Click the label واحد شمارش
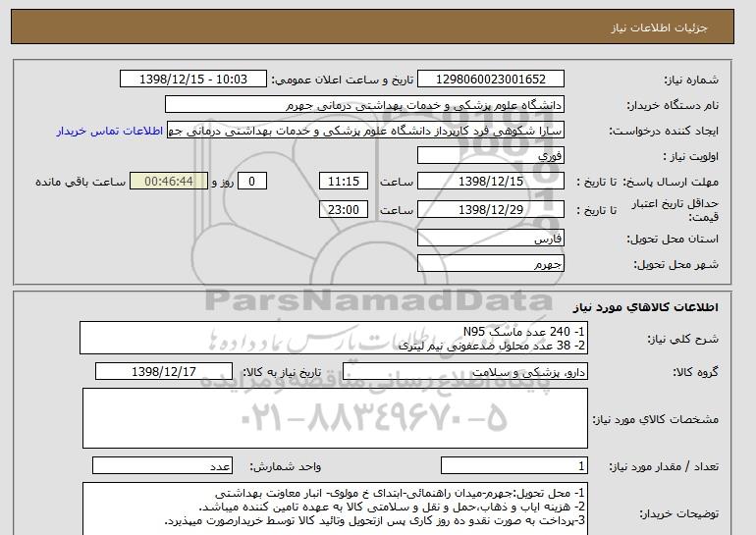Screen dimensions: 756x535 point(286,466)
